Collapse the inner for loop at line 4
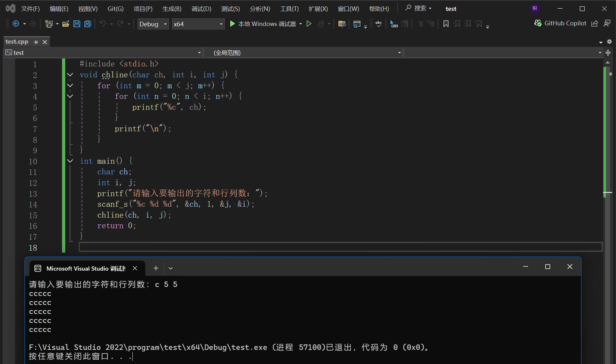Image resolution: width=616 pixels, height=364 pixels. tap(70, 96)
